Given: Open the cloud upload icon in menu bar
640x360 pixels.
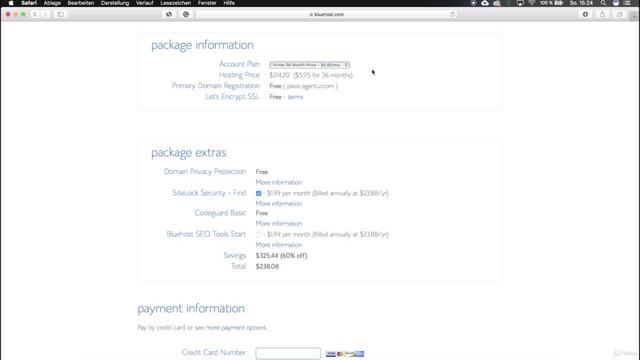Looking at the screenshot, I should pyautogui.click(x=485, y=3).
